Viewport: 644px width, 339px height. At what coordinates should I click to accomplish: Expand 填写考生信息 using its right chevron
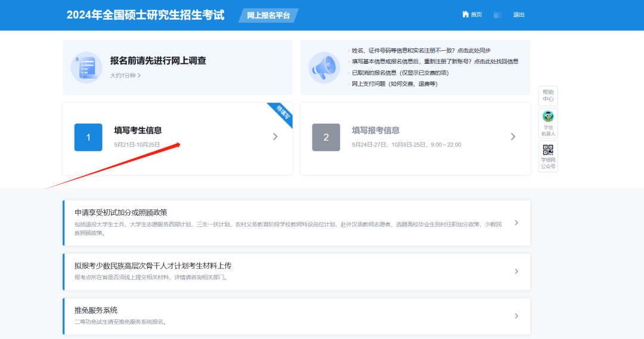tap(275, 137)
